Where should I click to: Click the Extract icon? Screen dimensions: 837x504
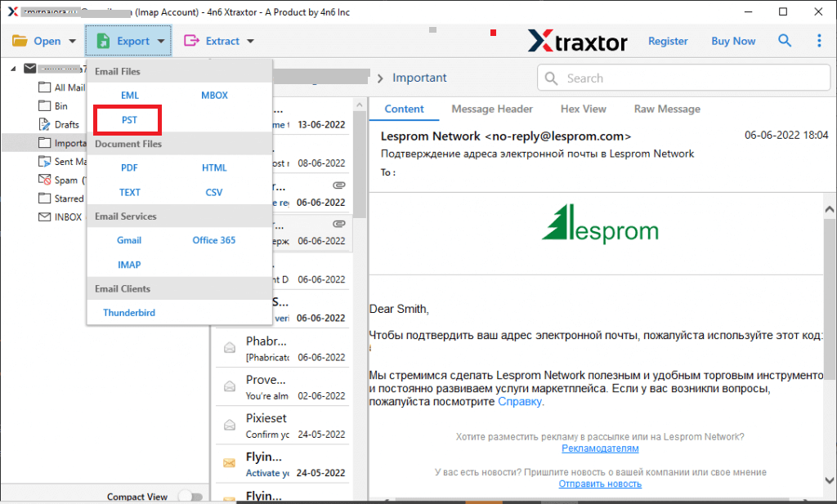(x=191, y=40)
